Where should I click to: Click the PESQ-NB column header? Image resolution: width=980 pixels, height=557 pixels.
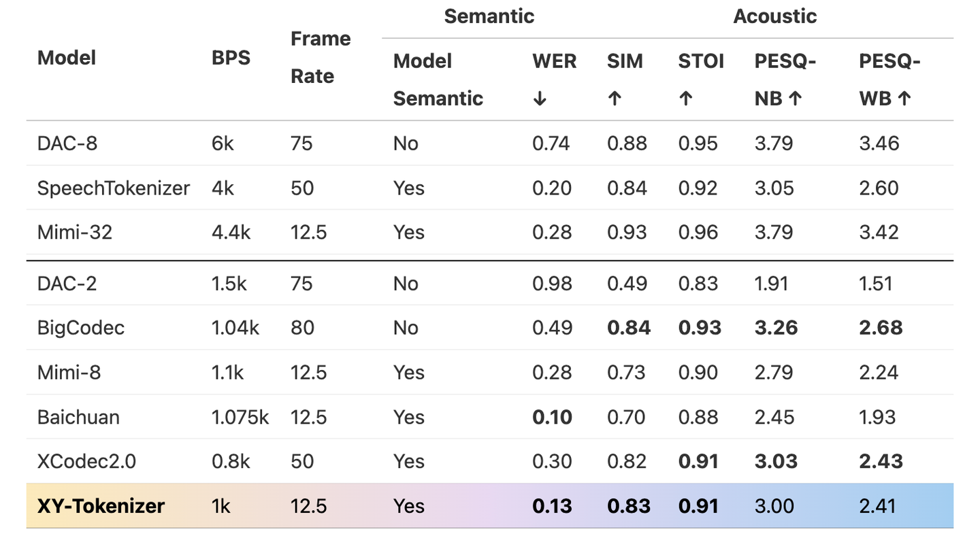pos(786,80)
